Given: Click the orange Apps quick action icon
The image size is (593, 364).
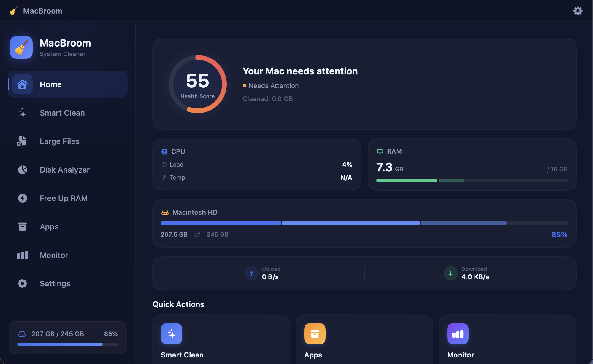Looking at the screenshot, I should pos(315,334).
